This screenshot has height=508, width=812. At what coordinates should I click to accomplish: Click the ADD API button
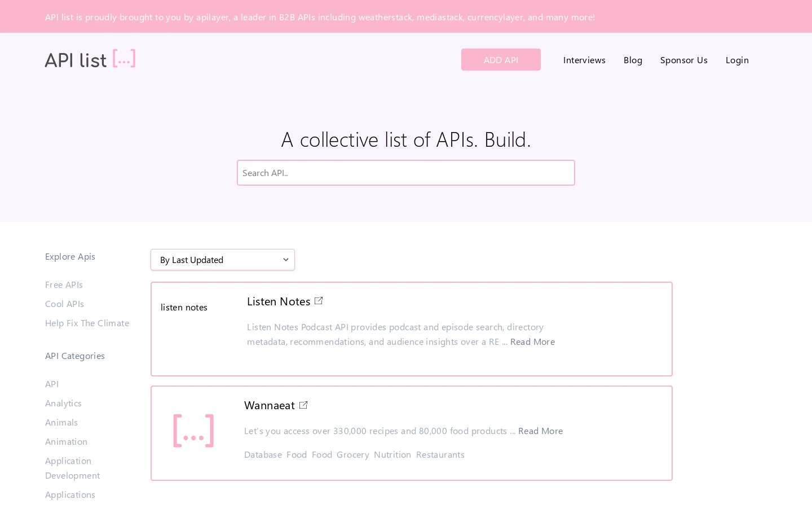point(501,60)
